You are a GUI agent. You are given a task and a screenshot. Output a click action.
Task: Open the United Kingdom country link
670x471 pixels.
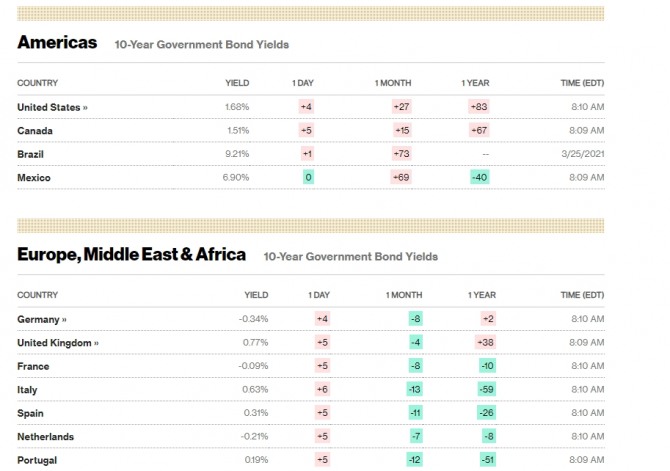[58, 343]
